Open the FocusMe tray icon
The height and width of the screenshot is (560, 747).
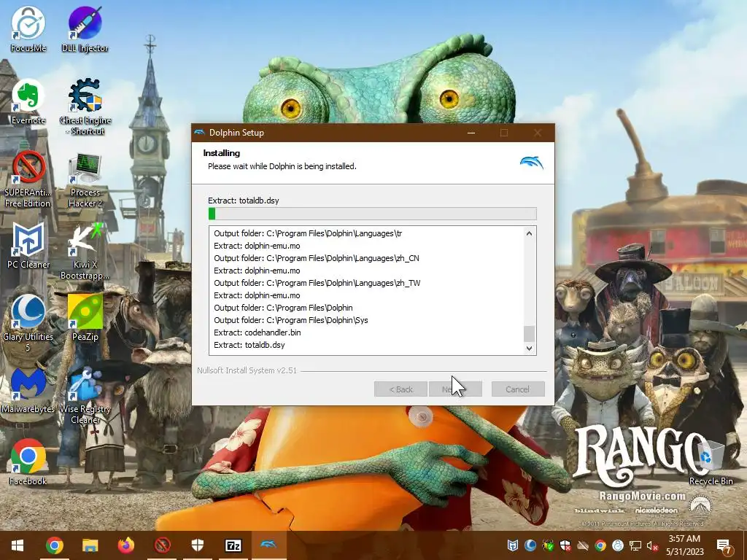tap(618, 545)
